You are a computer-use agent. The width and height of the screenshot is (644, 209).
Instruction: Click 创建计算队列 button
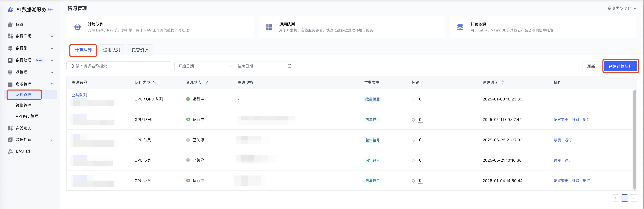pos(620,66)
